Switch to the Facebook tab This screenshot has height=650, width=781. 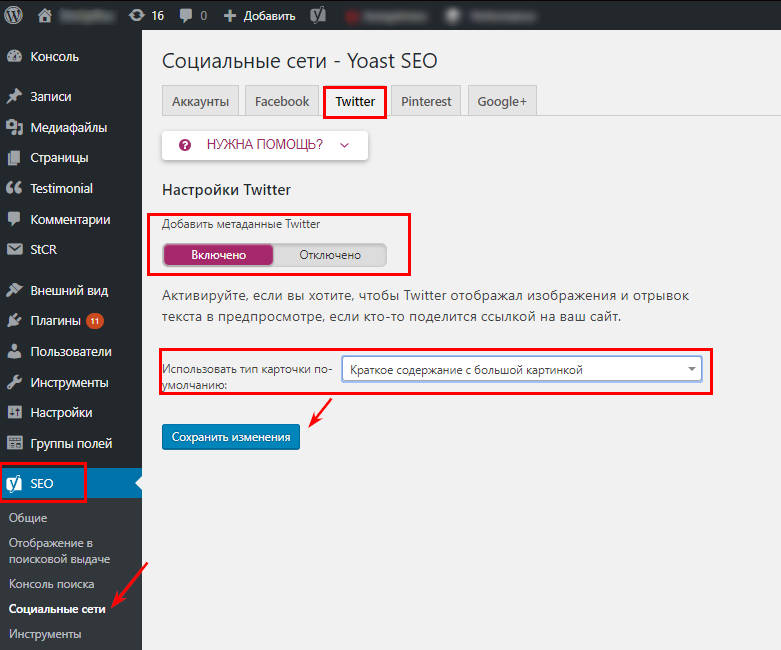(282, 101)
